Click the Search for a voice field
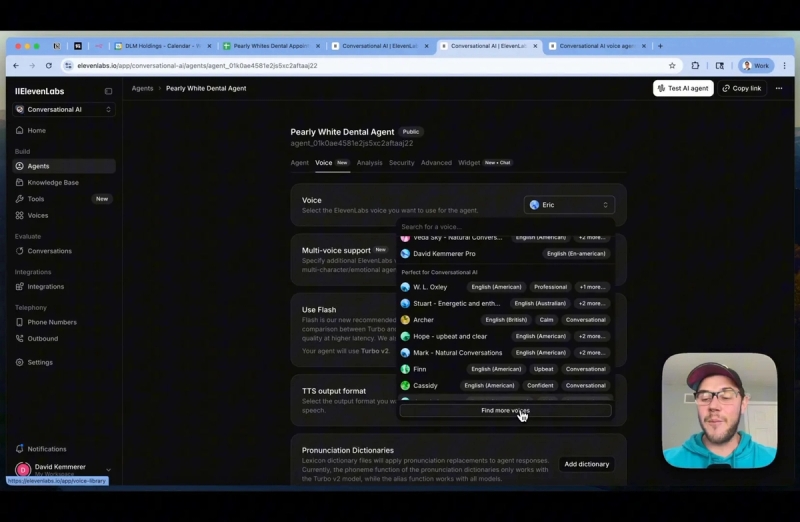Screen dimensions: 800x522 pos(505,227)
